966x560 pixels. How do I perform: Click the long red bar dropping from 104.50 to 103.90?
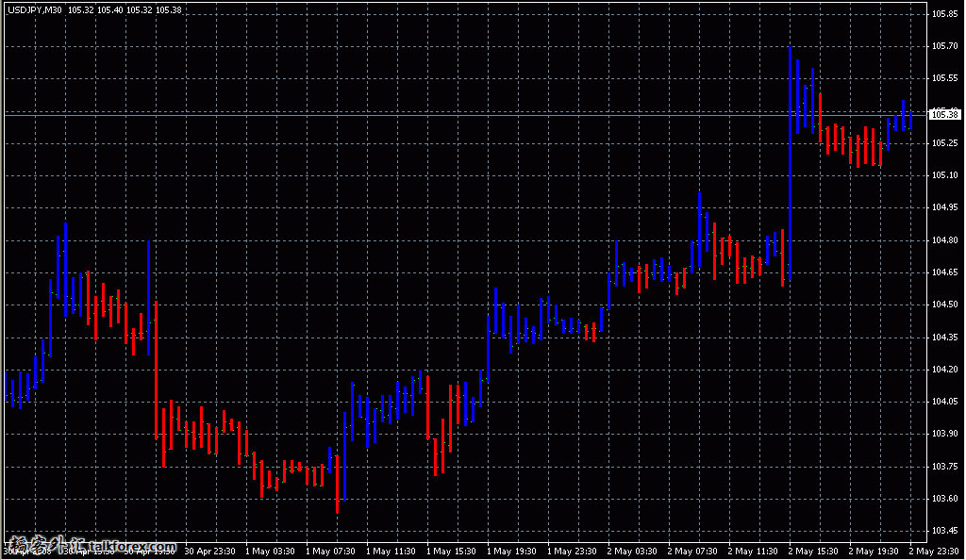coord(156,370)
